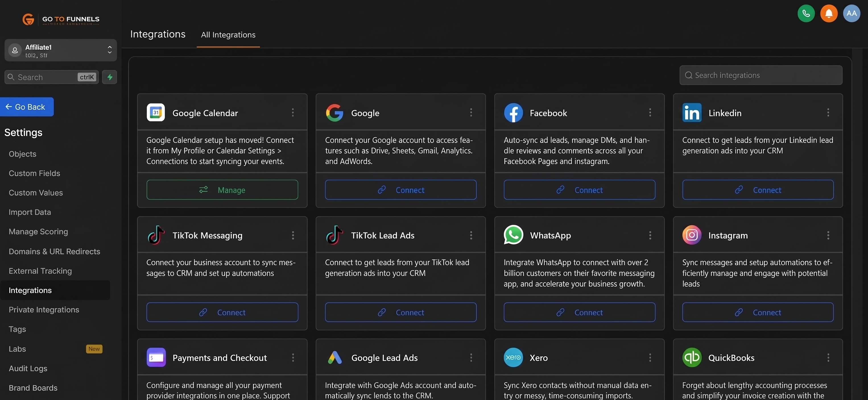Open QuickBooks card three-dot menu

(x=828, y=358)
